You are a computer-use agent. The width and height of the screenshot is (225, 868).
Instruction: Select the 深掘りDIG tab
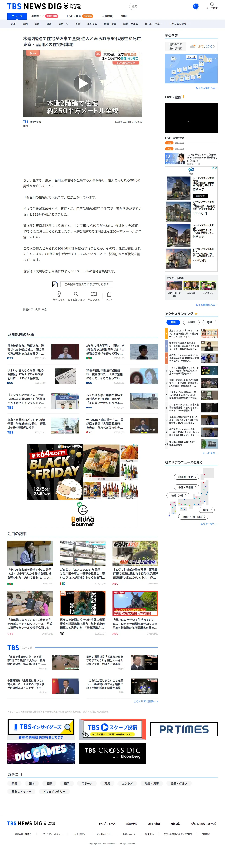(45, 16)
